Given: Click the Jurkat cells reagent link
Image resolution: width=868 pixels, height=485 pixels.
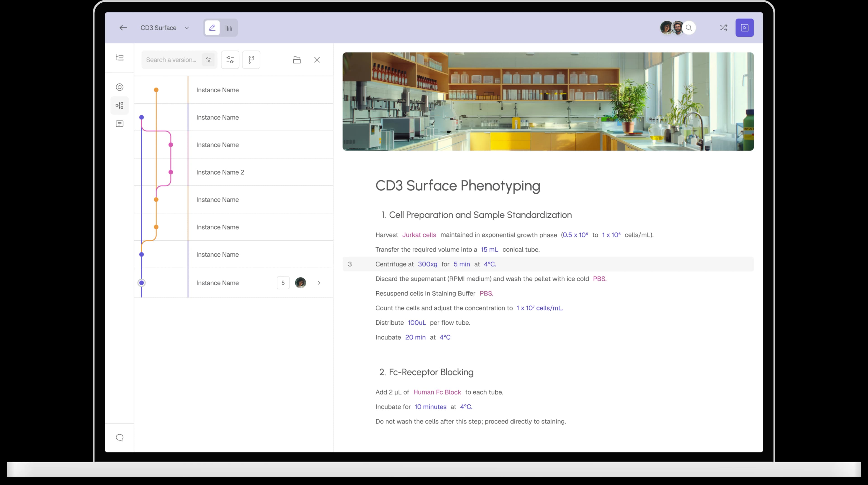Looking at the screenshot, I should click(x=419, y=235).
